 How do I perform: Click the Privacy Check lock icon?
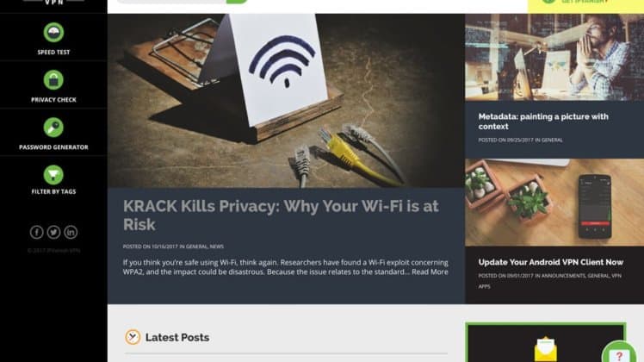53,80
